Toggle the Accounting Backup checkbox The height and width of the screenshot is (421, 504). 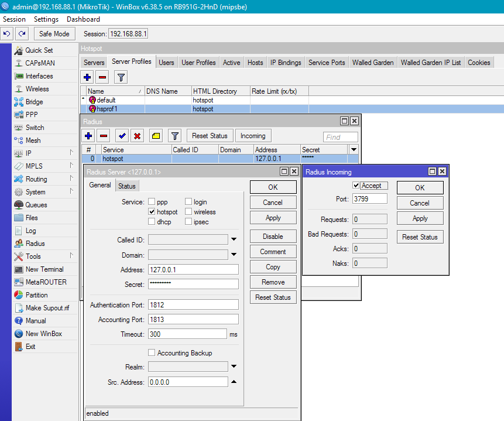[x=152, y=352]
